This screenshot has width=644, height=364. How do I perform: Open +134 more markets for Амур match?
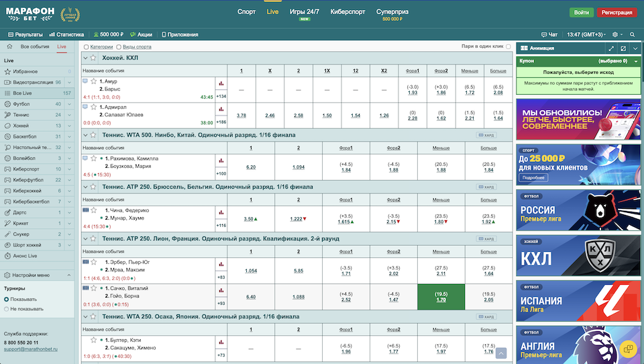[x=221, y=96]
